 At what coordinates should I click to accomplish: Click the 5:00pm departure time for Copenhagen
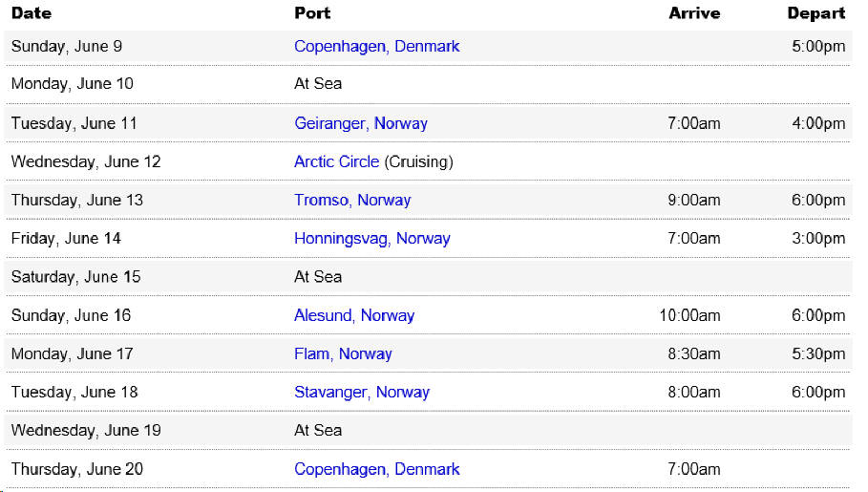pyautogui.click(x=818, y=47)
